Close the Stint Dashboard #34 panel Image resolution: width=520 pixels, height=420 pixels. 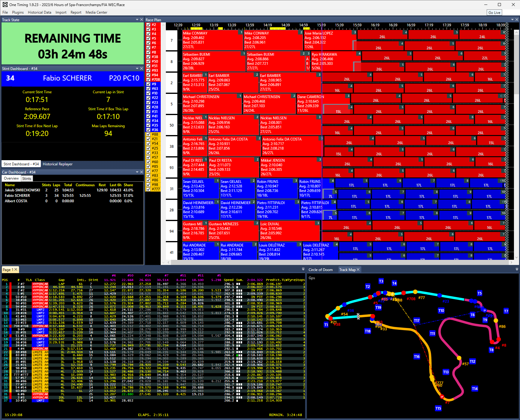click(x=141, y=68)
